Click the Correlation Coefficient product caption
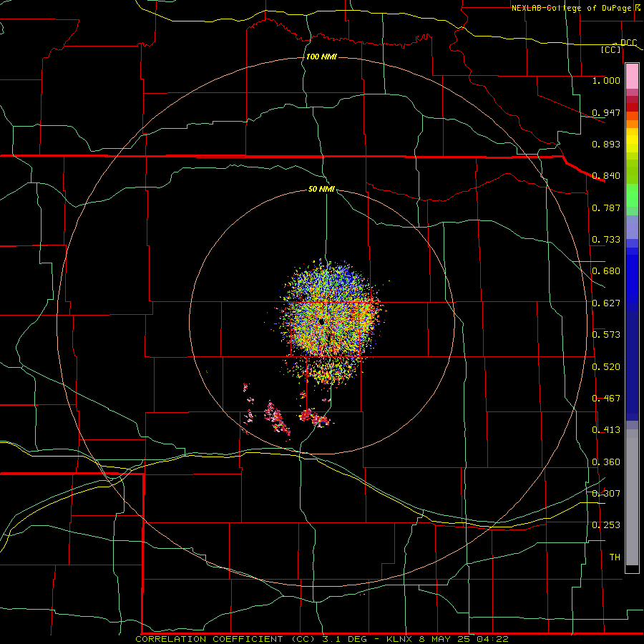644x644 pixels. point(322,639)
